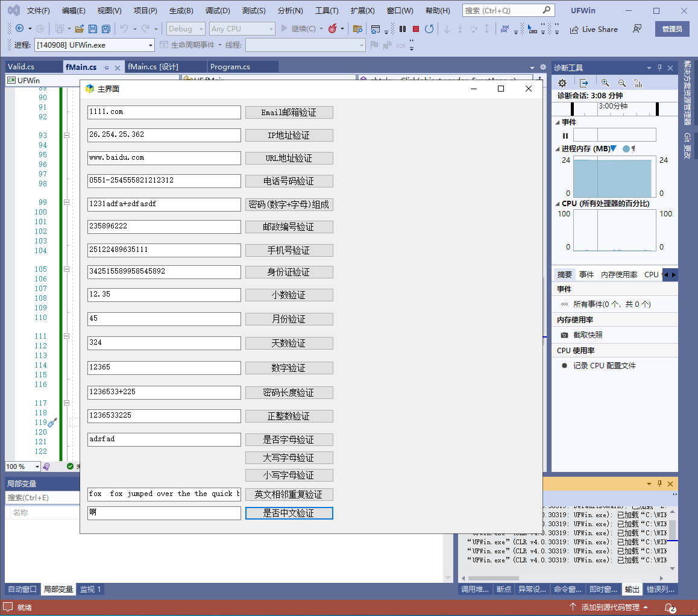Image resolution: width=698 pixels, height=616 pixels.
Task: Switch to the 监视 1 tab
Action: [90, 589]
